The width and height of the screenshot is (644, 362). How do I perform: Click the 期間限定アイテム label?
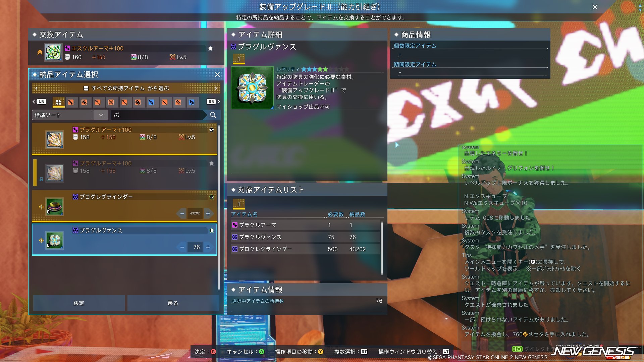415,64
